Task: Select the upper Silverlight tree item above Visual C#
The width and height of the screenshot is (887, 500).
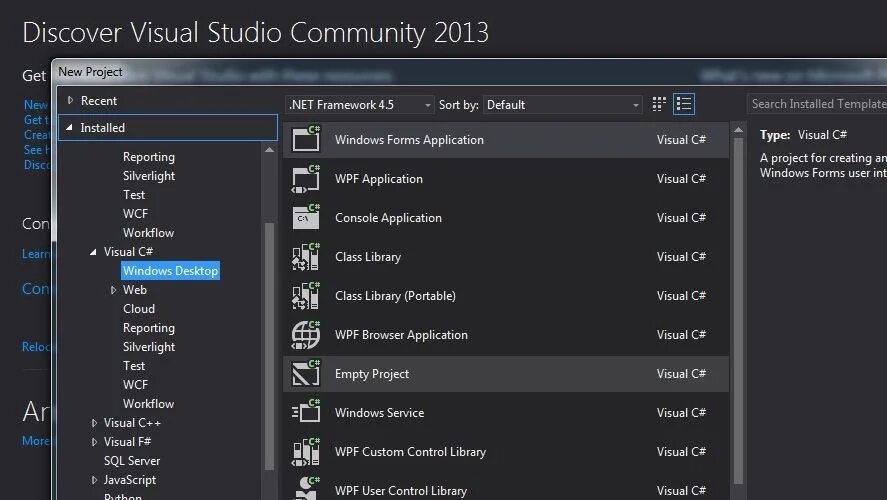Action: point(149,176)
